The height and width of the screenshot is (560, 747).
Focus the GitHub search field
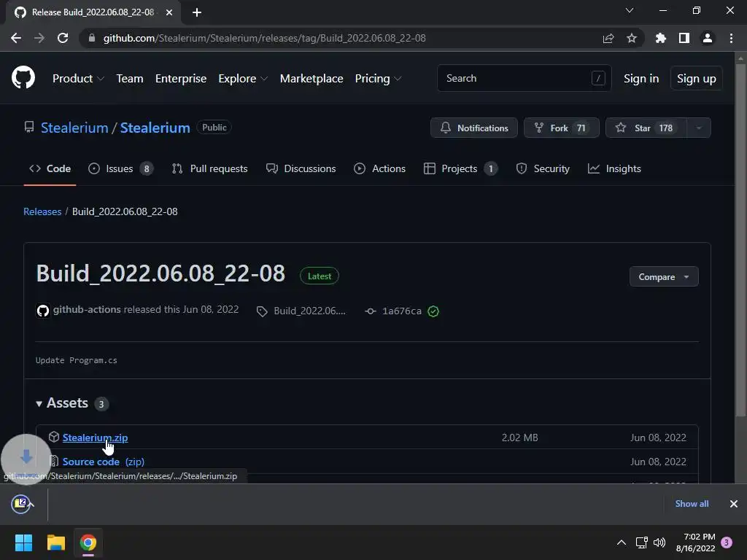click(524, 78)
